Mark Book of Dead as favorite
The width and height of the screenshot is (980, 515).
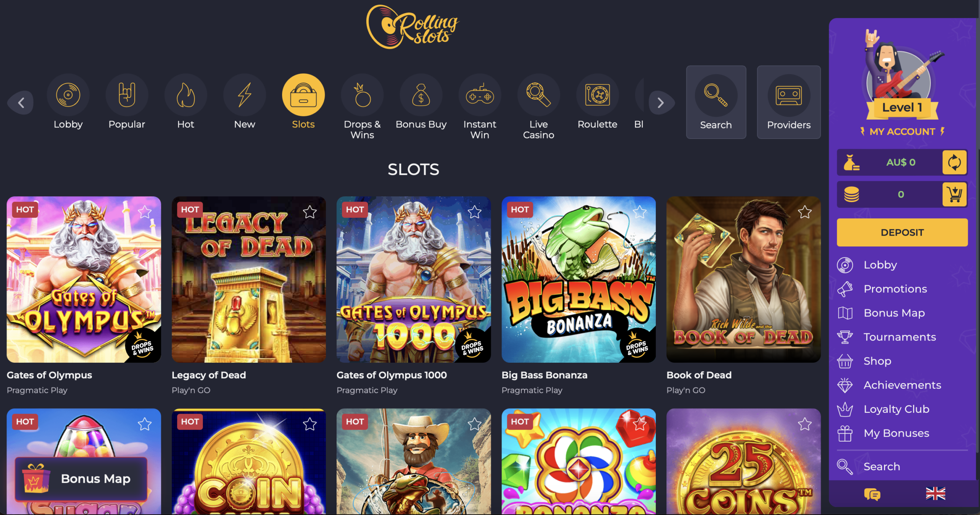[805, 212]
